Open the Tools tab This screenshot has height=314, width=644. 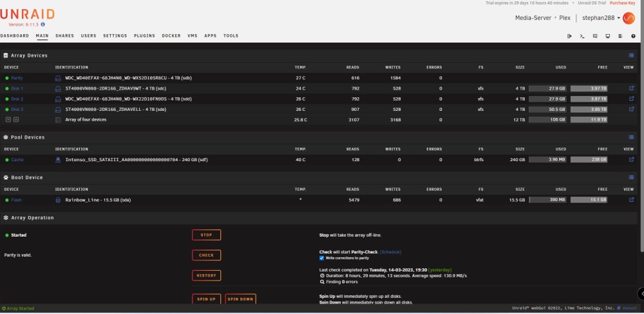pos(231,35)
